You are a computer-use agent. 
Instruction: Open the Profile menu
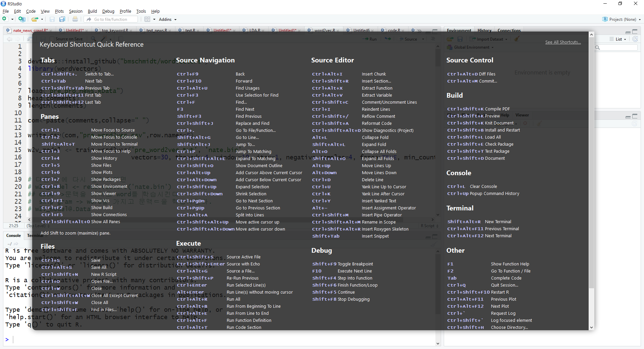[x=125, y=11]
